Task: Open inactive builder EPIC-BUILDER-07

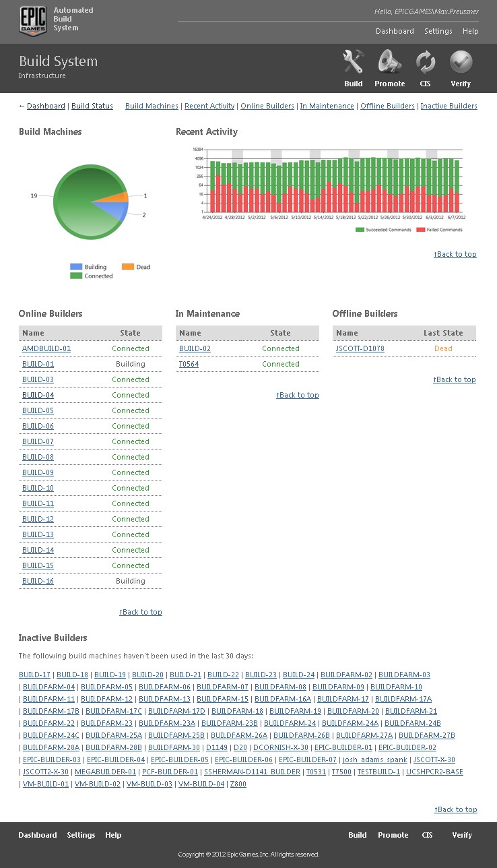Action: tap(308, 759)
